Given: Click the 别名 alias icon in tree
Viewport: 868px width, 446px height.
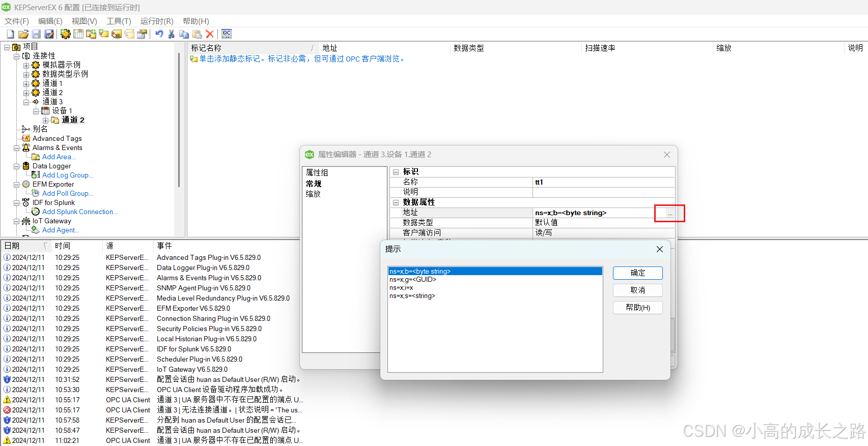Looking at the screenshot, I should click(26, 129).
